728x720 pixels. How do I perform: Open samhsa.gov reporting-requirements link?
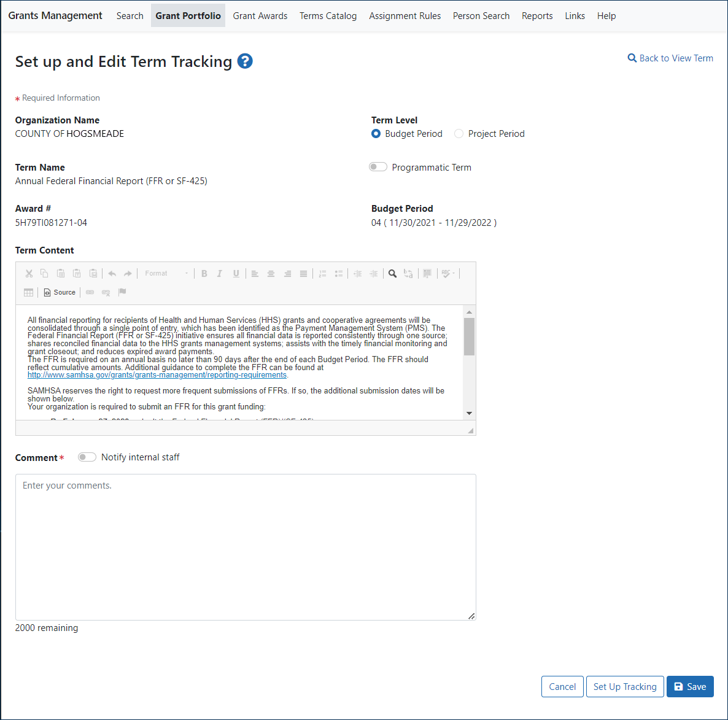(x=157, y=374)
